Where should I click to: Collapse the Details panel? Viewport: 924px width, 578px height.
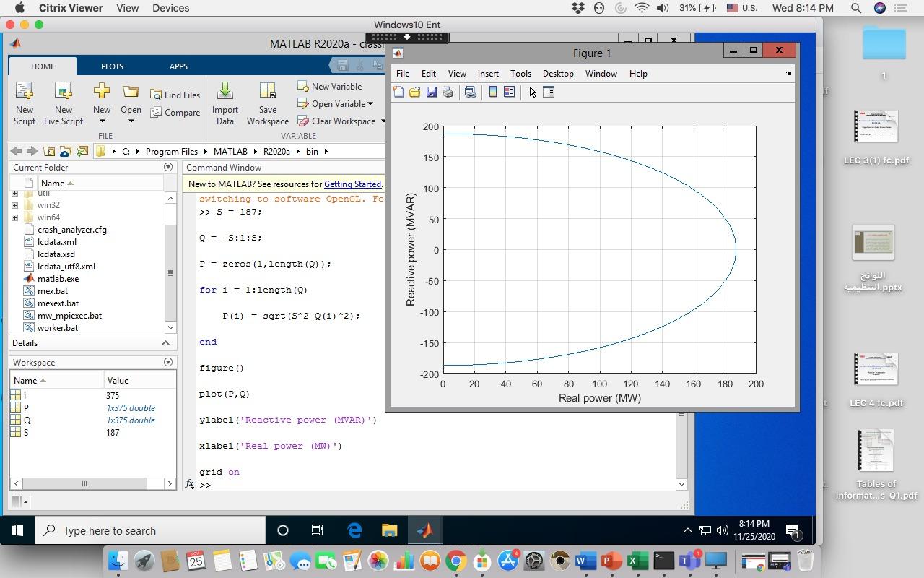(165, 343)
